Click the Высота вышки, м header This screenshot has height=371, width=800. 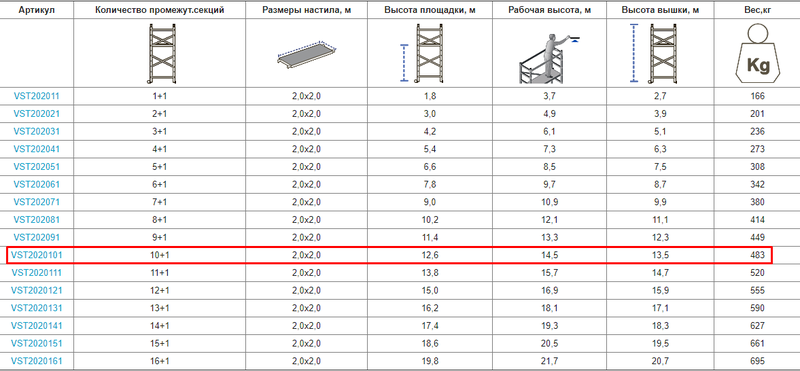(660, 10)
